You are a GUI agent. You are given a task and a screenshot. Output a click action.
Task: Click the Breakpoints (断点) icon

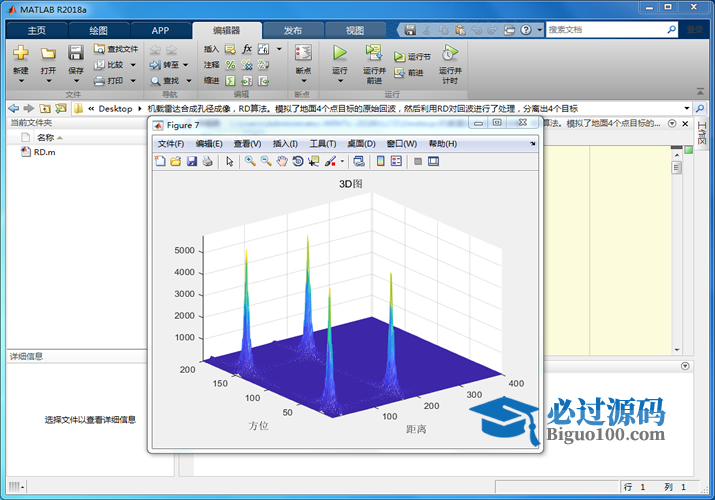point(303,53)
